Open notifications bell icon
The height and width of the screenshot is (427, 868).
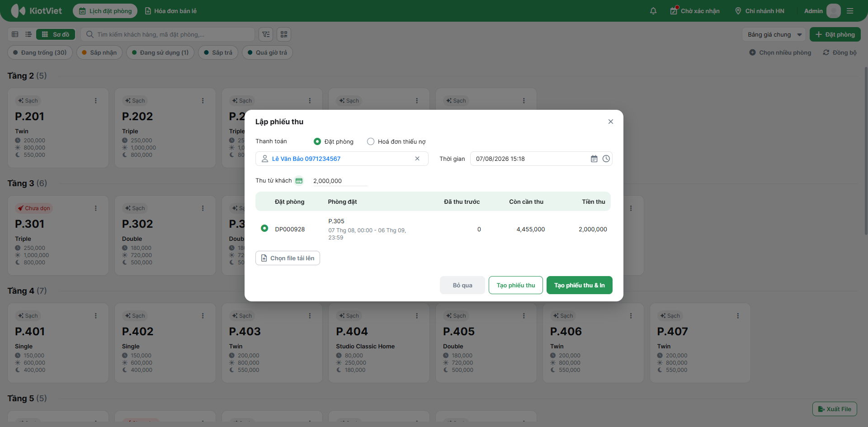click(653, 11)
